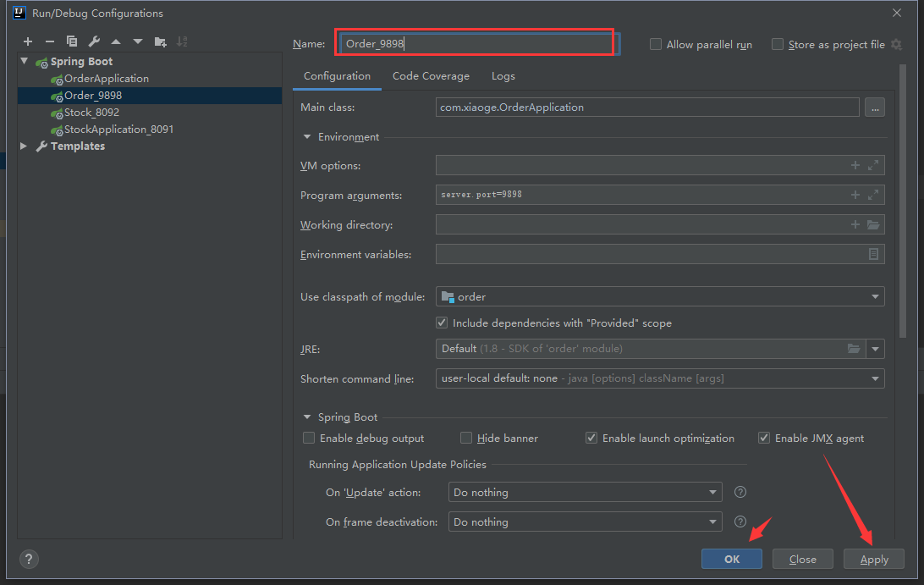Collapse the Spring Boot settings section
The image size is (924, 585).
307,417
